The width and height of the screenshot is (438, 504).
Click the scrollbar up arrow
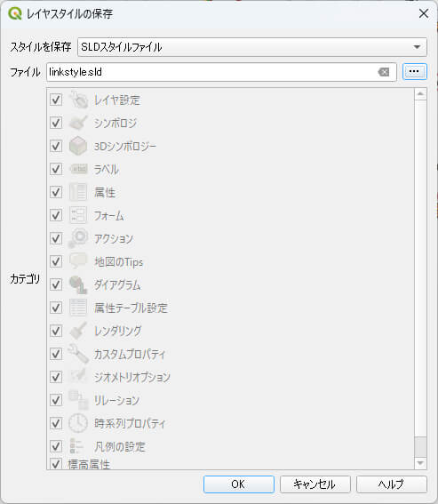tap(420, 94)
